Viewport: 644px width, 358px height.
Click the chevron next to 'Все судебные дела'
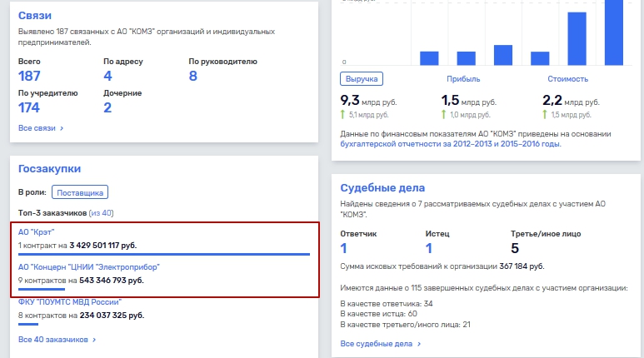pos(419,344)
